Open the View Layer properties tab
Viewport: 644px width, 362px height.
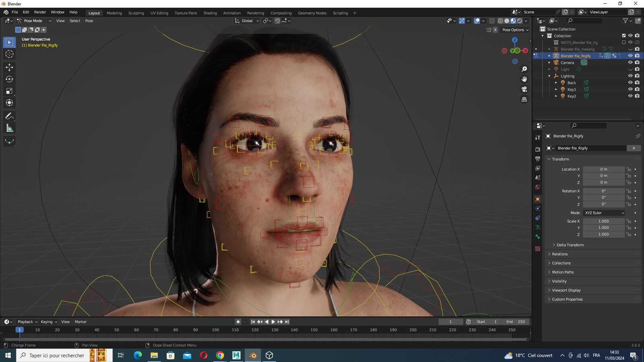[x=537, y=168]
